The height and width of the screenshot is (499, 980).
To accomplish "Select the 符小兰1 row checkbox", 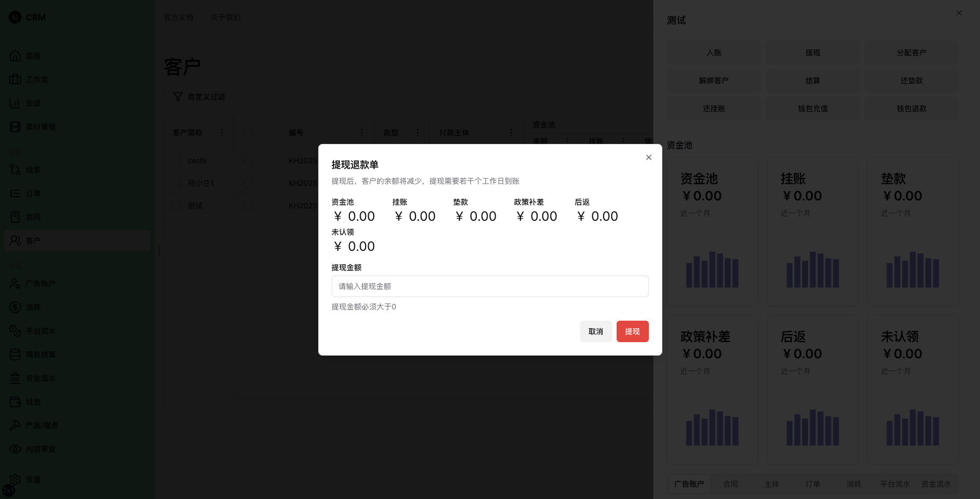I will click(x=177, y=183).
